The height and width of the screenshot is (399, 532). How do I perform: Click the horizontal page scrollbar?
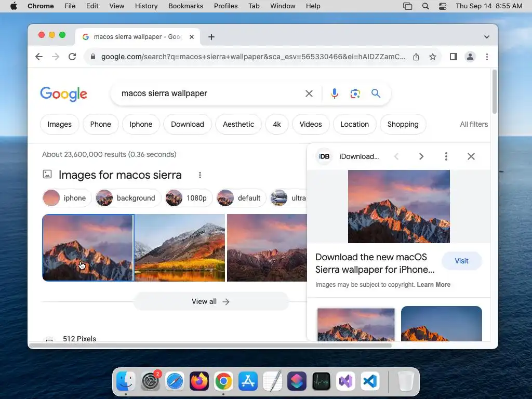click(x=210, y=345)
